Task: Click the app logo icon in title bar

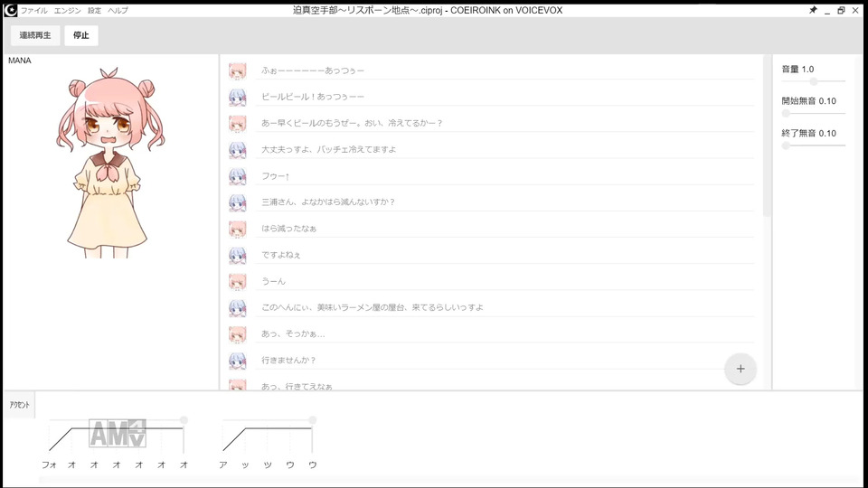Action: 11,10
